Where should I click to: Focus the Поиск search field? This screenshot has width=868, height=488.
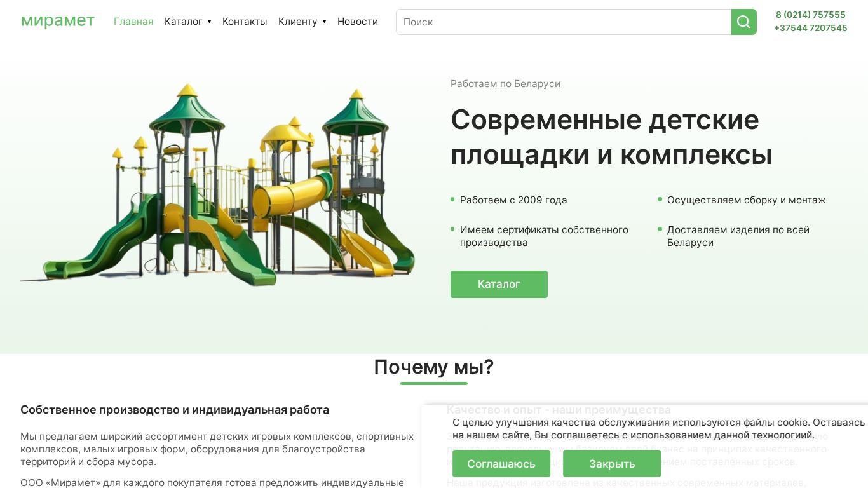(564, 22)
